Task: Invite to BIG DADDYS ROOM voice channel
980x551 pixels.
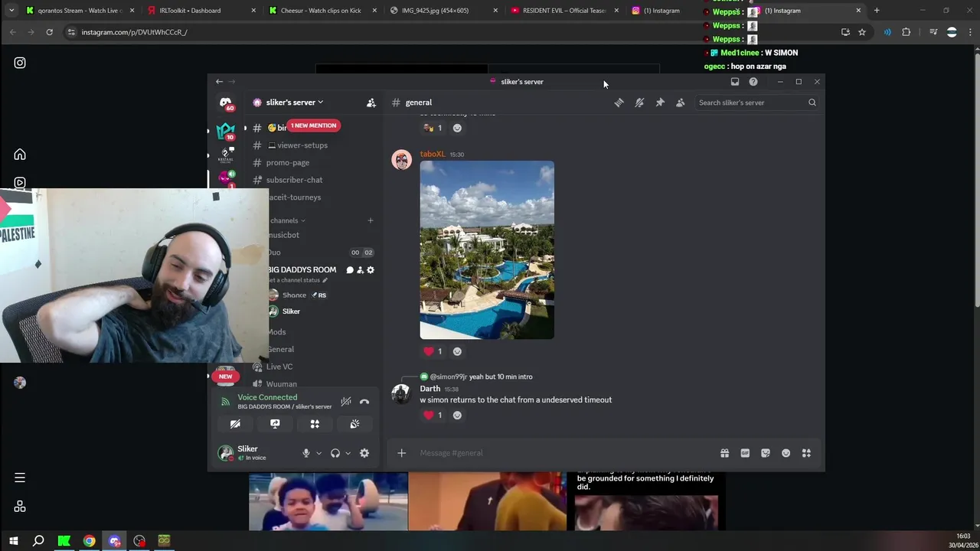Action: point(360,270)
